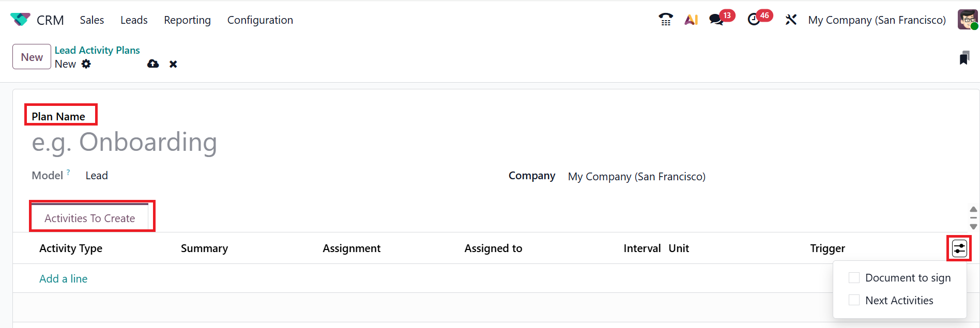This screenshot has height=328, width=980.
Task: Open the Reporting menu
Action: point(187,20)
